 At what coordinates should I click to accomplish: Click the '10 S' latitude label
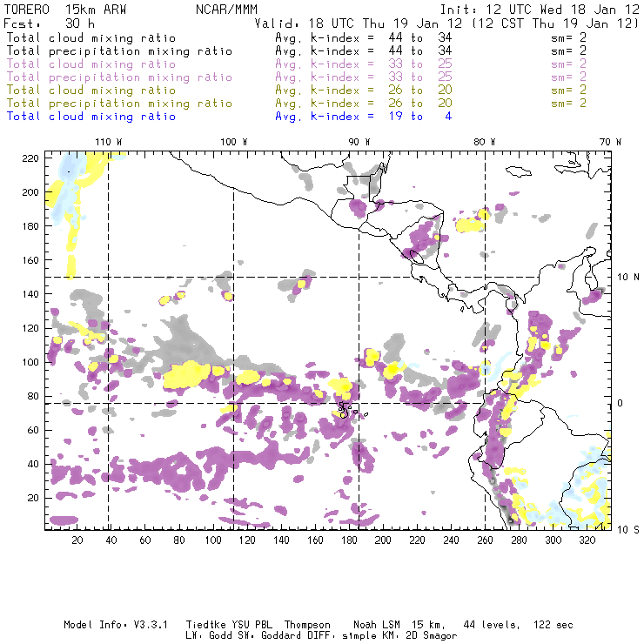click(x=628, y=530)
